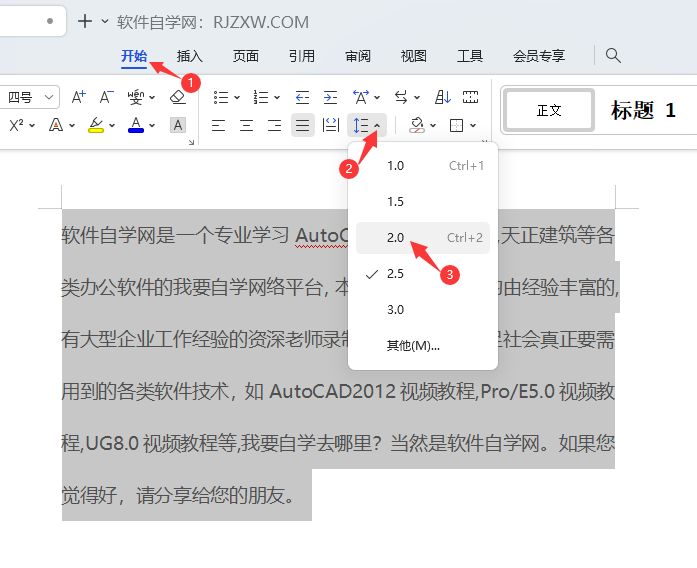Click the line spacing icon
Viewport: 697px width, 568px height.
[x=361, y=125]
